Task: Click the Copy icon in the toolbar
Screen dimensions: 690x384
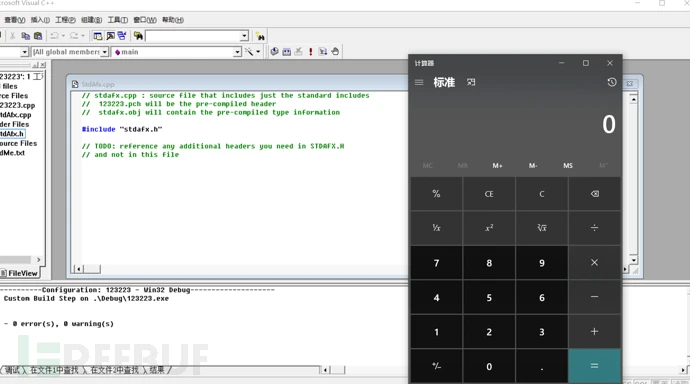Action: (x=26, y=36)
